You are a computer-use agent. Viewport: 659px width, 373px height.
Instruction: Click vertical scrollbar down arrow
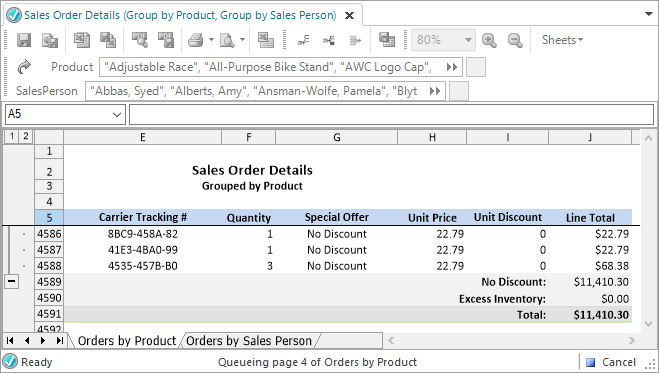648,324
